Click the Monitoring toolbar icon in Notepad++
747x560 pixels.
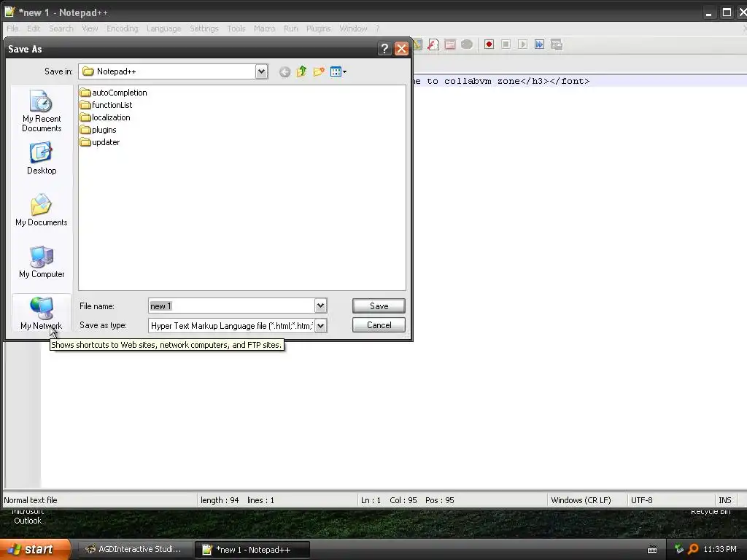(467, 44)
